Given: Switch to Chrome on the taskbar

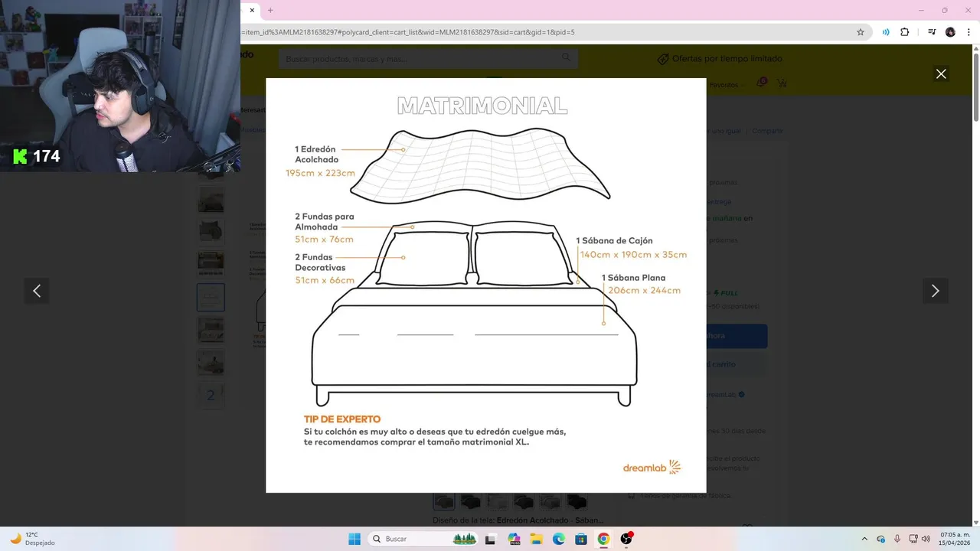Looking at the screenshot, I should point(603,539).
